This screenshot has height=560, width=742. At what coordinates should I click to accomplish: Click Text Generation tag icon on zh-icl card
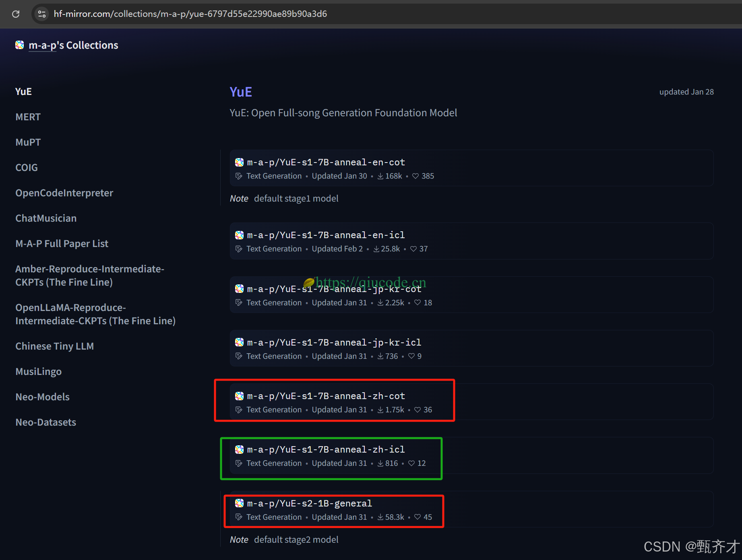pos(239,463)
